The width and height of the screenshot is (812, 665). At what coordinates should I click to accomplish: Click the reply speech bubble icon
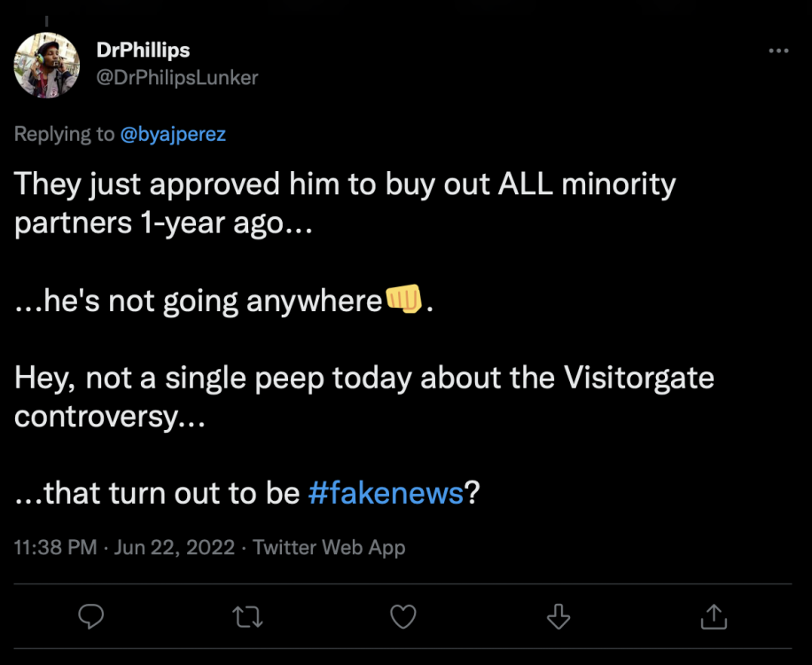click(91, 616)
